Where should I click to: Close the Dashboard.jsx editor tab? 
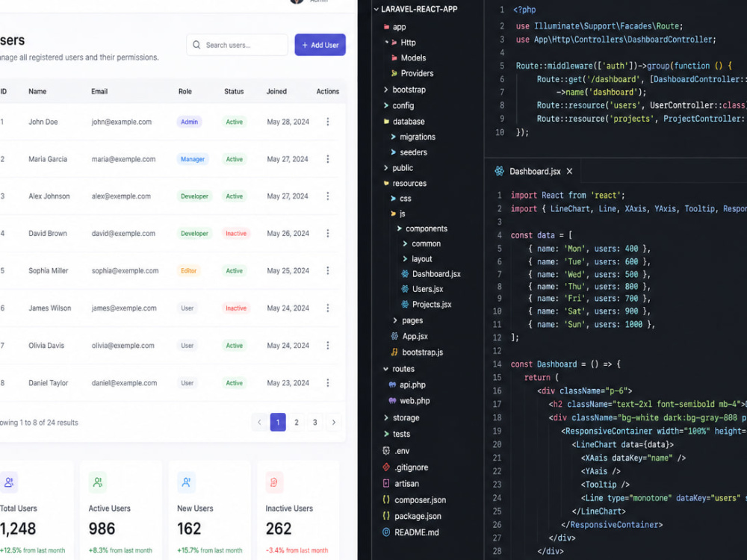coord(569,171)
